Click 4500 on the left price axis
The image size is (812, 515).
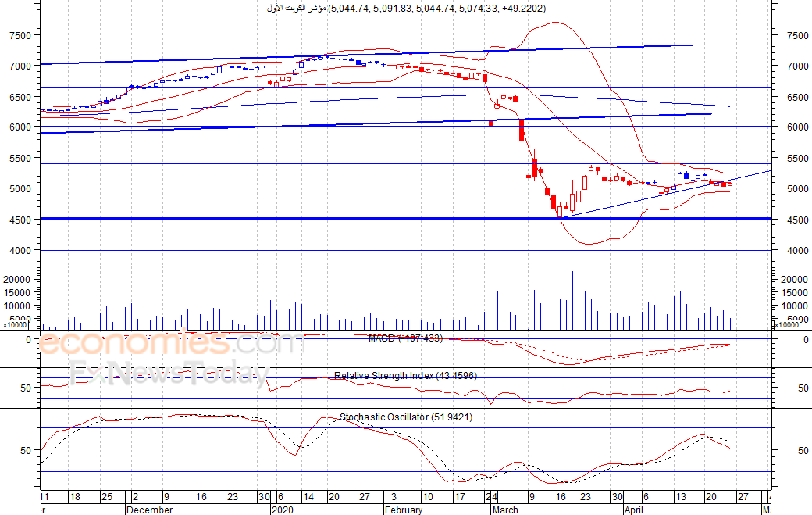pyautogui.click(x=20, y=220)
